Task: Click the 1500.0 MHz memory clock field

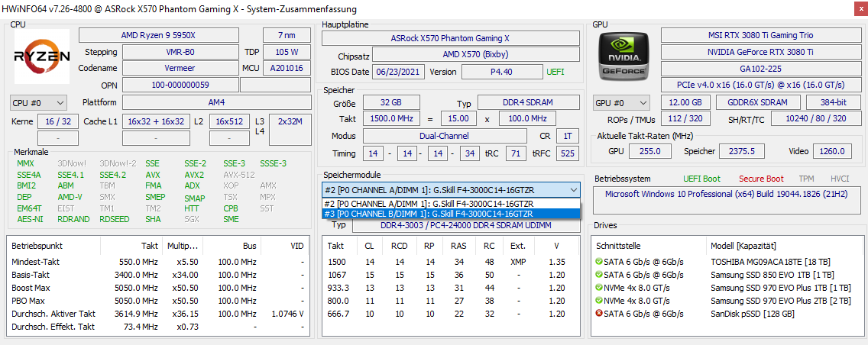Action: point(391,118)
